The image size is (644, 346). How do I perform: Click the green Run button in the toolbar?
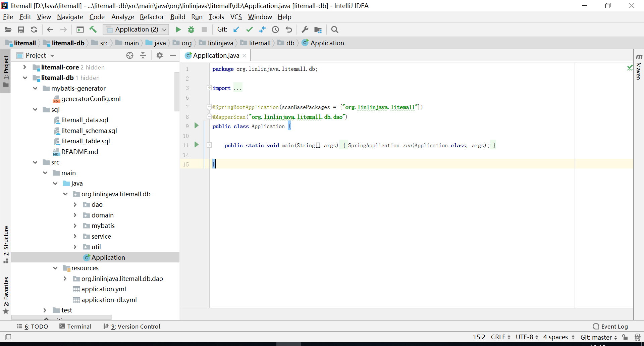point(178,30)
